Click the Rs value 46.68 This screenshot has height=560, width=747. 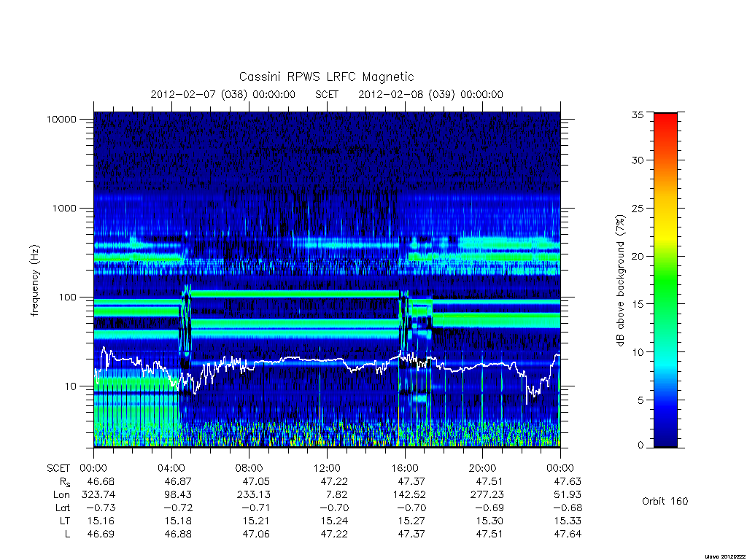tap(101, 482)
